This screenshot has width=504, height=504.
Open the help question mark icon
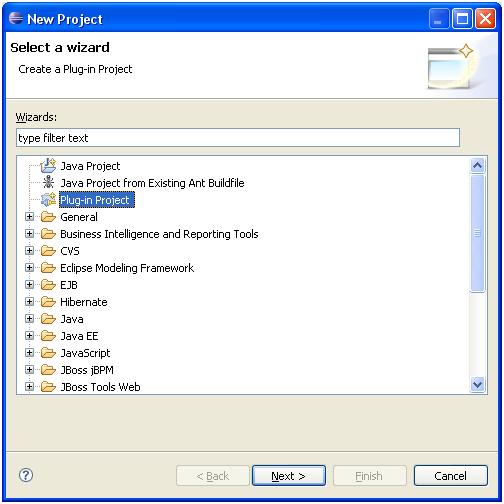26,475
